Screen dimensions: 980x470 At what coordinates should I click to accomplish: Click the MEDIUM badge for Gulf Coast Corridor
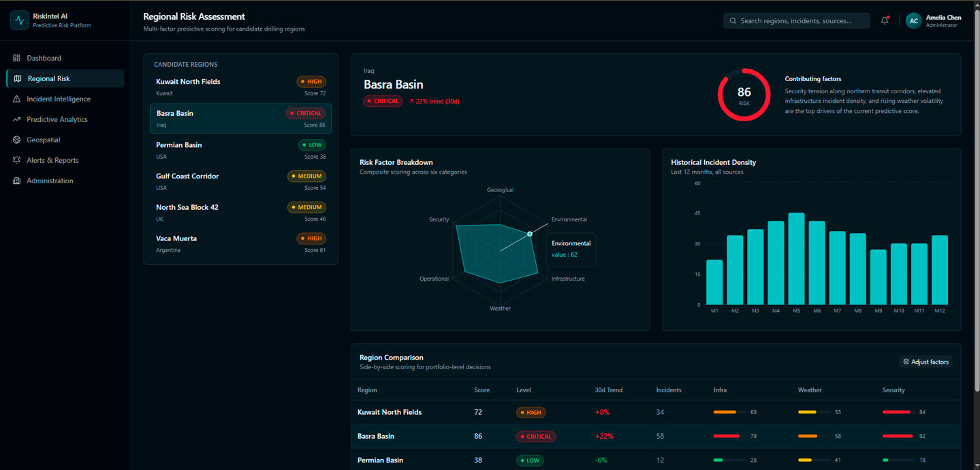point(306,176)
